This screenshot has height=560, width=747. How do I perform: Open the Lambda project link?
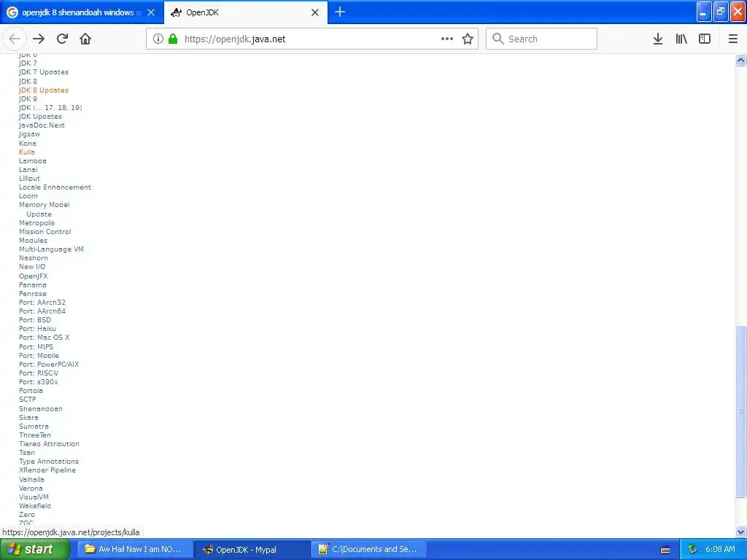pyautogui.click(x=32, y=161)
